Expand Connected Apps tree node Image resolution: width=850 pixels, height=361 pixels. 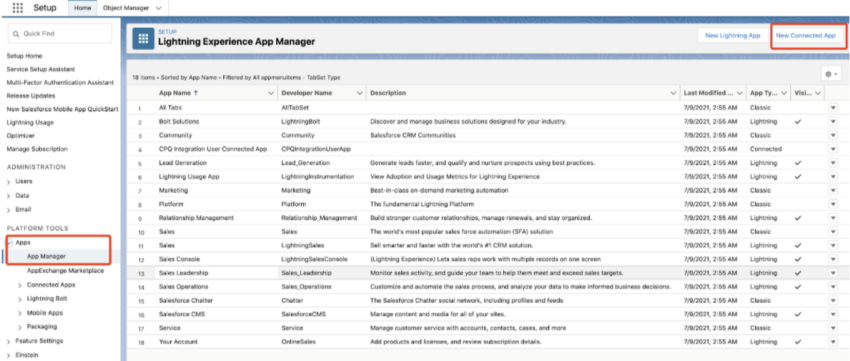pos(20,285)
